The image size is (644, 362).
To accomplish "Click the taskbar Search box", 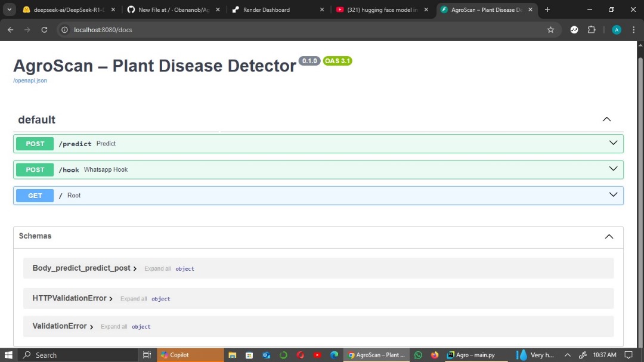I will (x=78, y=355).
